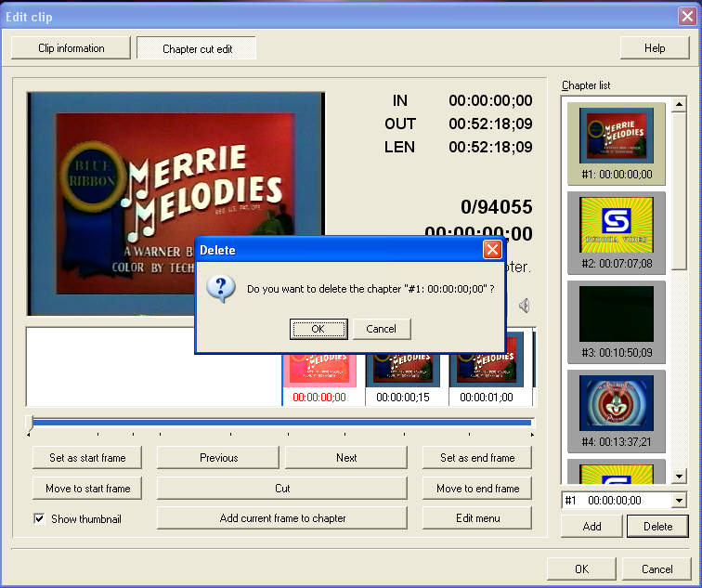Screen dimensions: 702x588
Task: Open the chapter selection dropdown #1
Action: point(679,501)
